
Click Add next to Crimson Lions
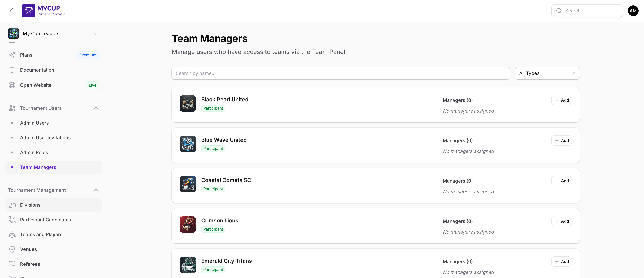[x=561, y=221]
